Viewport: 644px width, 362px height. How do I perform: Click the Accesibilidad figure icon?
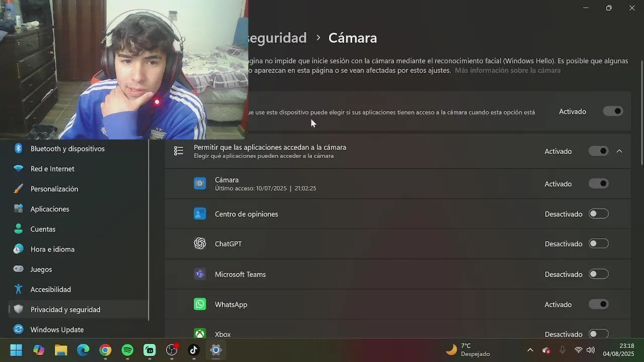[x=19, y=289]
